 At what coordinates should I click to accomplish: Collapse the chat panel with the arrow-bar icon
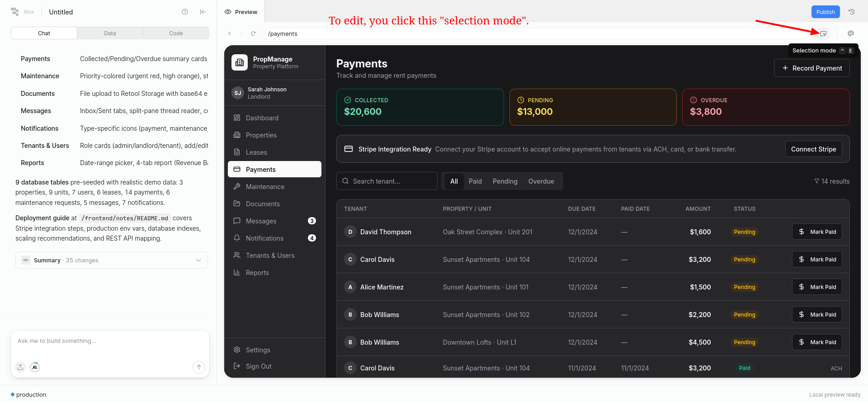[203, 12]
